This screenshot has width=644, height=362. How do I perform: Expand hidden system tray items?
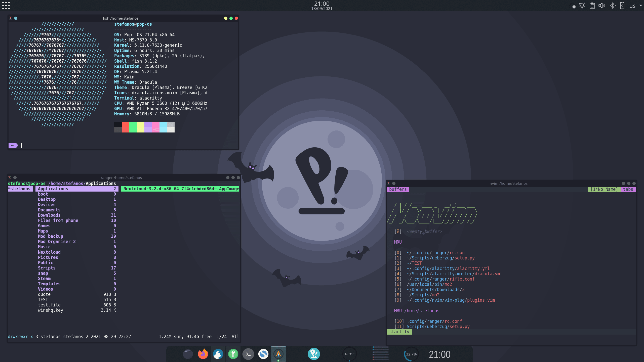click(x=574, y=6)
